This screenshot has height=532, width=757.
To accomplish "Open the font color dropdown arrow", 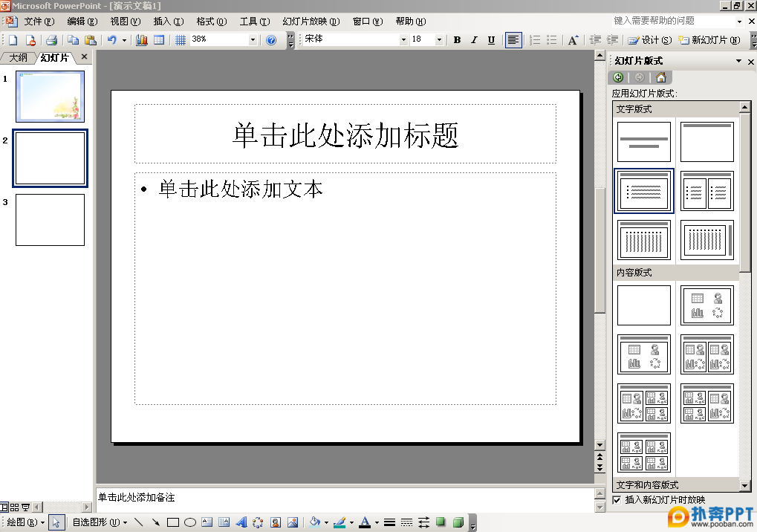I will coord(377,522).
